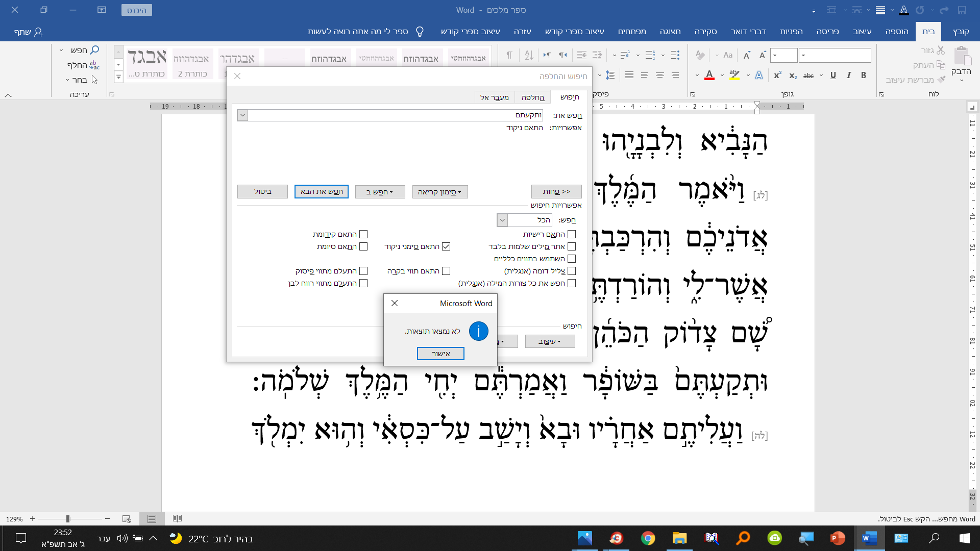Uncheck the התאם סימני ניקוד option
Screen dimensions: 980x551
tap(447, 246)
